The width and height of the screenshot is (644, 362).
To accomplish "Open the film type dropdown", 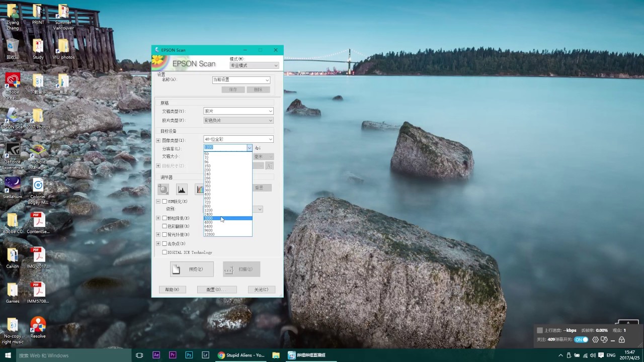I will tap(238, 120).
